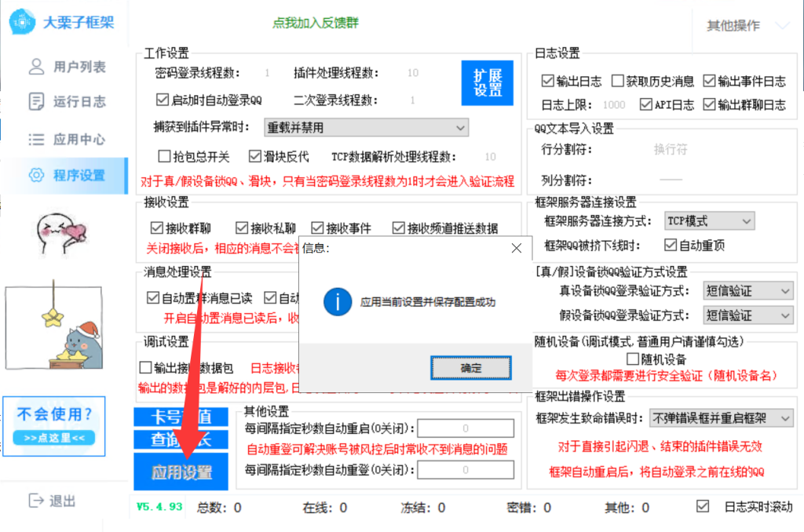Click the 退出 exit icon
The image size is (804, 532).
35,501
